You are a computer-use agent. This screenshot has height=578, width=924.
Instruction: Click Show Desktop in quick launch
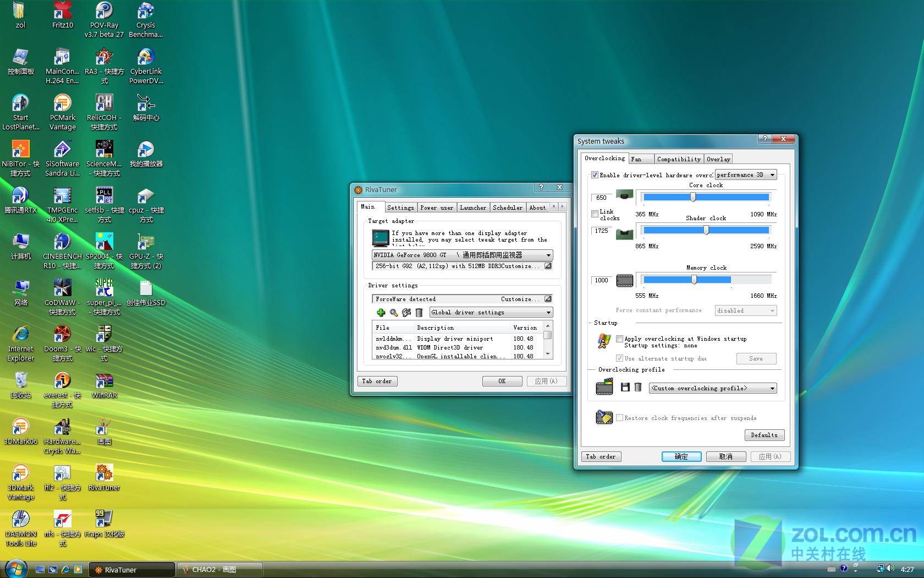[40, 570]
